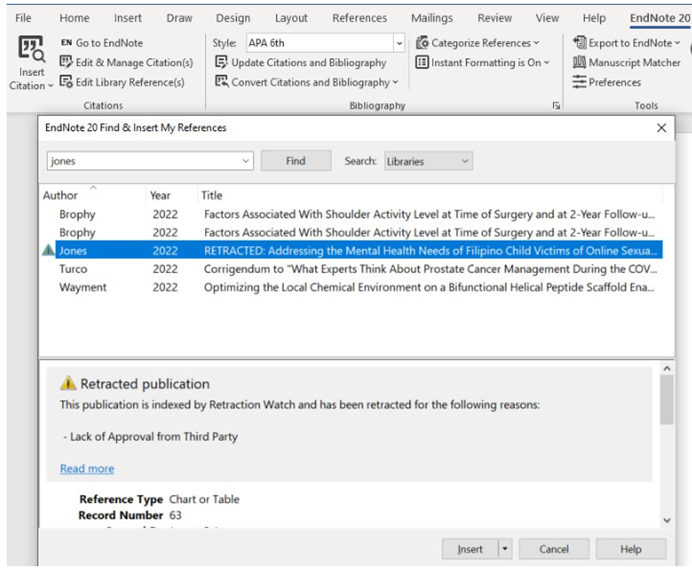The image size is (692, 570).
Task: Open EndNote Preferences
Action: tap(607, 82)
